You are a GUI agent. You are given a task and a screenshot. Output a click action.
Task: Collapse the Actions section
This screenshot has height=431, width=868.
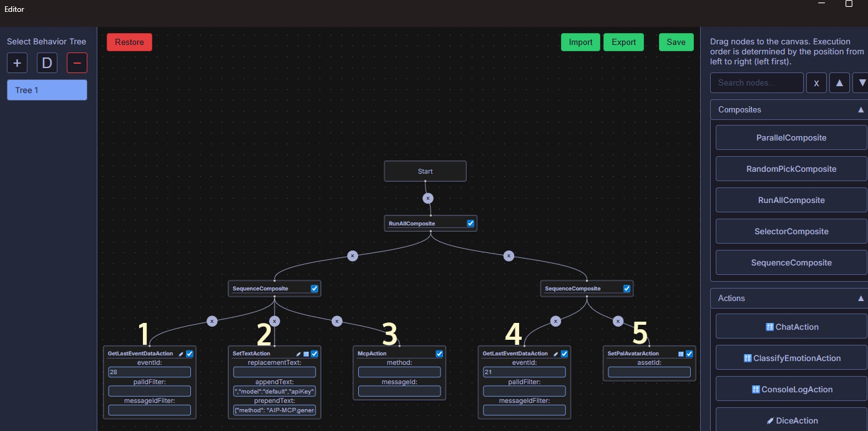pyautogui.click(x=861, y=298)
